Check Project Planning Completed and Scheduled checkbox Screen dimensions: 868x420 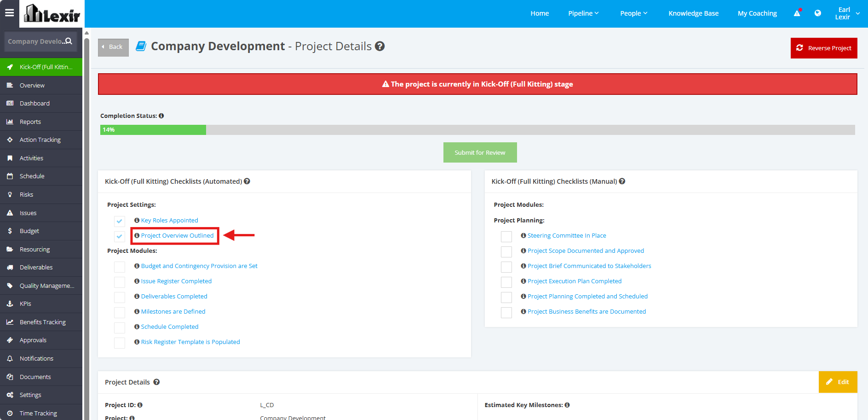506,297
